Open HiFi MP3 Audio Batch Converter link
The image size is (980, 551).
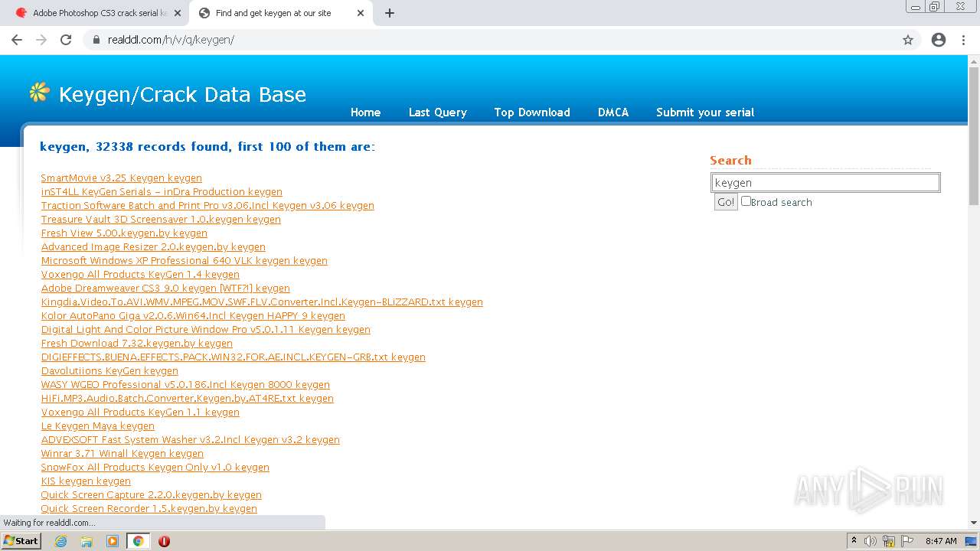[x=187, y=399]
